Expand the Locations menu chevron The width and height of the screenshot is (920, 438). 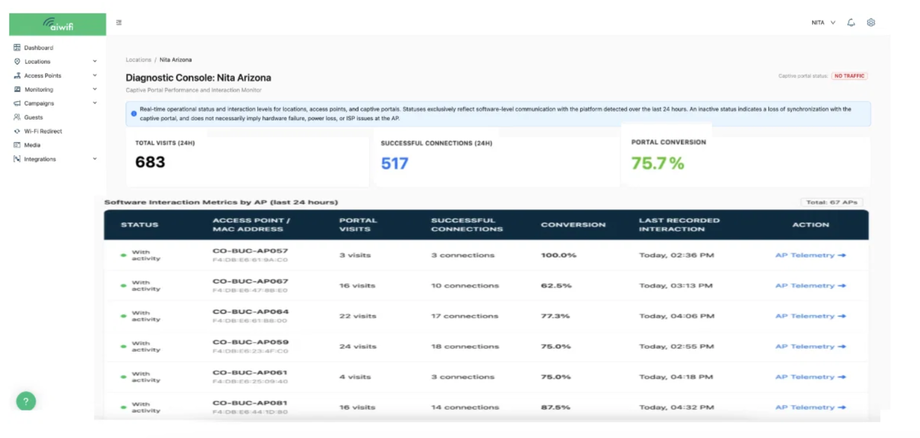[x=94, y=62]
